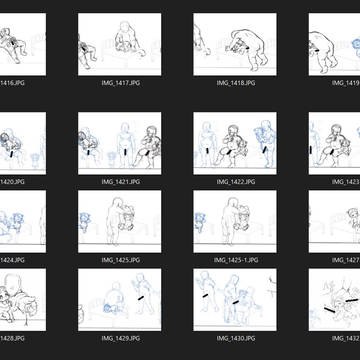The width and height of the screenshot is (360, 360).
Task: Select thumbnail above the cut-off 1416.JPG label
Action: (23, 44)
